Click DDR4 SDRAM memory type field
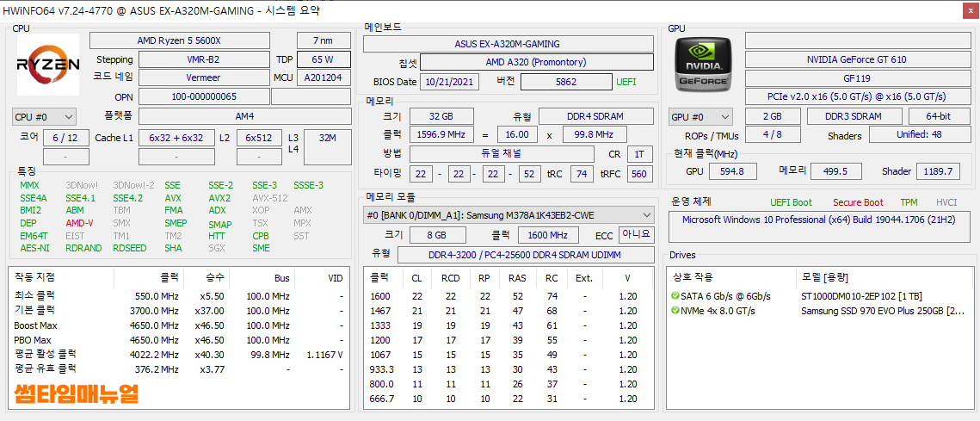The height and width of the screenshot is (421, 980). click(x=596, y=116)
